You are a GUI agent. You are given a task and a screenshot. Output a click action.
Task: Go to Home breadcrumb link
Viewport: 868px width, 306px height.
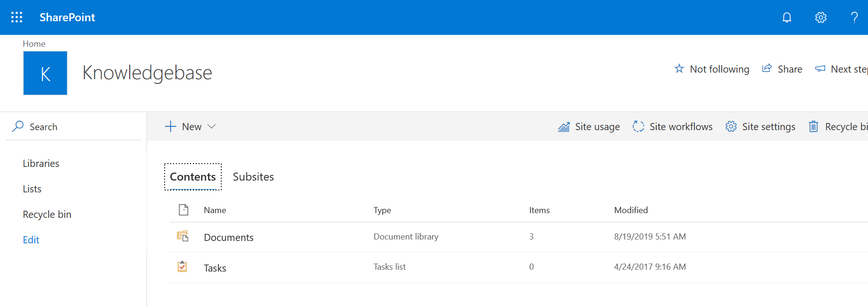tap(34, 44)
